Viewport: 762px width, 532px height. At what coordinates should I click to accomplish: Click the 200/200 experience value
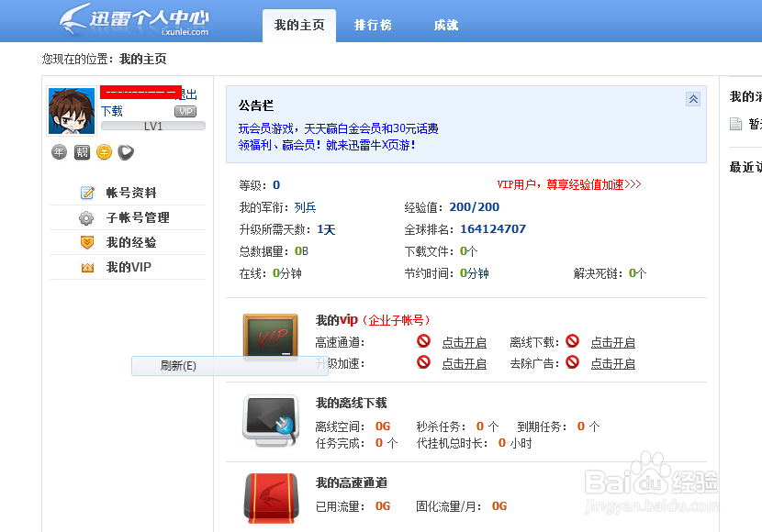[475, 207]
